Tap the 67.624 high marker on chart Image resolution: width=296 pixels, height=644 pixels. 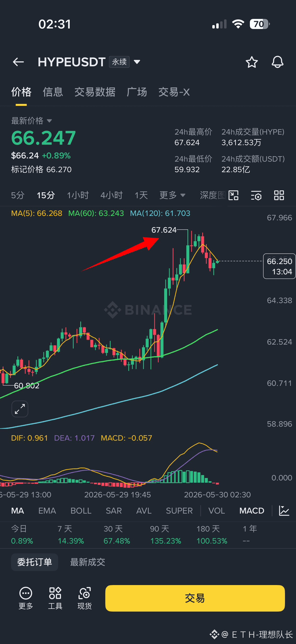click(164, 230)
